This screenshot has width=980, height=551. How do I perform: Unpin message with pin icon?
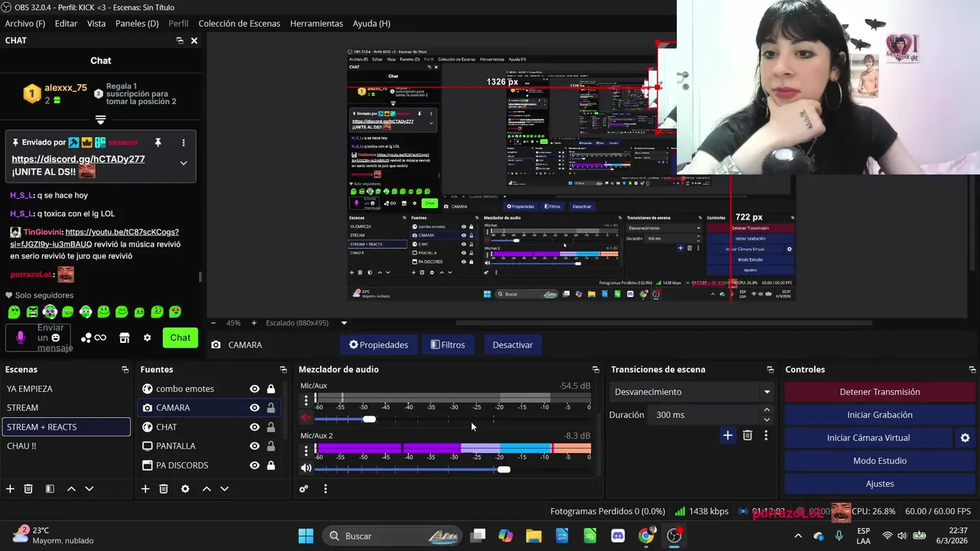click(158, 142)
